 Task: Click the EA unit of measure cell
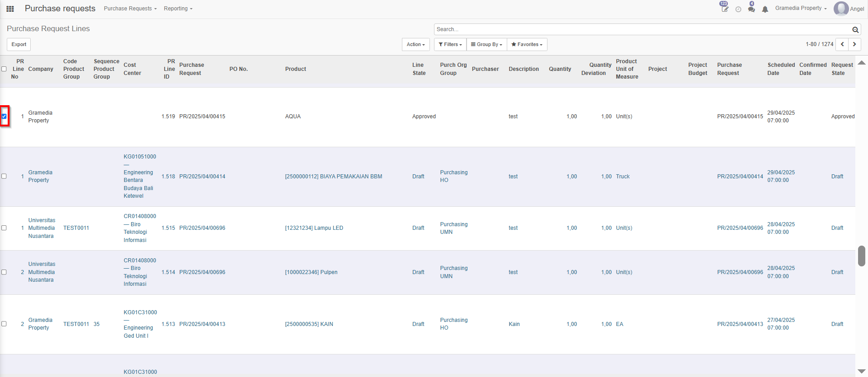[x=619, y=324]
